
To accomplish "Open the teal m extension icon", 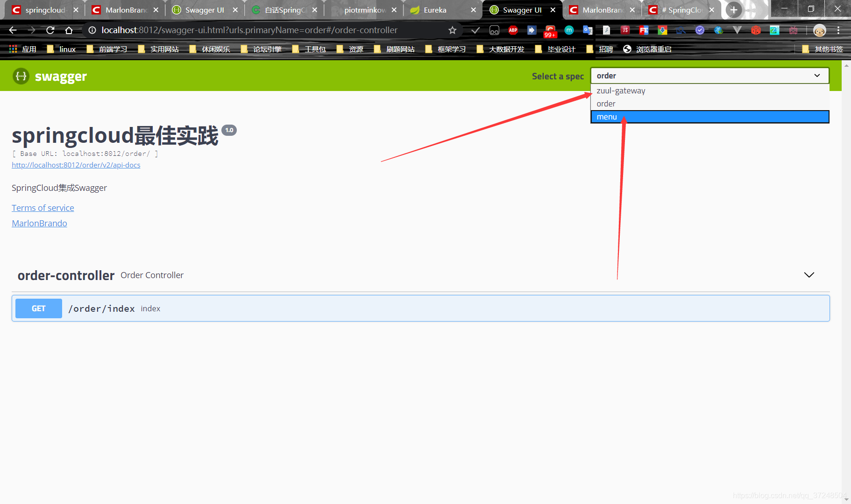I will coord(569,30).
